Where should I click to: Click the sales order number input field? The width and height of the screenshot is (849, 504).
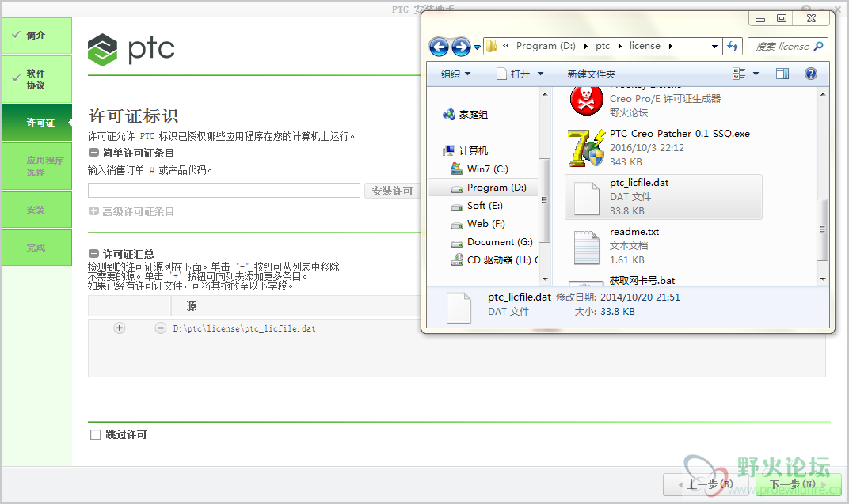click(x=224, y=191)
